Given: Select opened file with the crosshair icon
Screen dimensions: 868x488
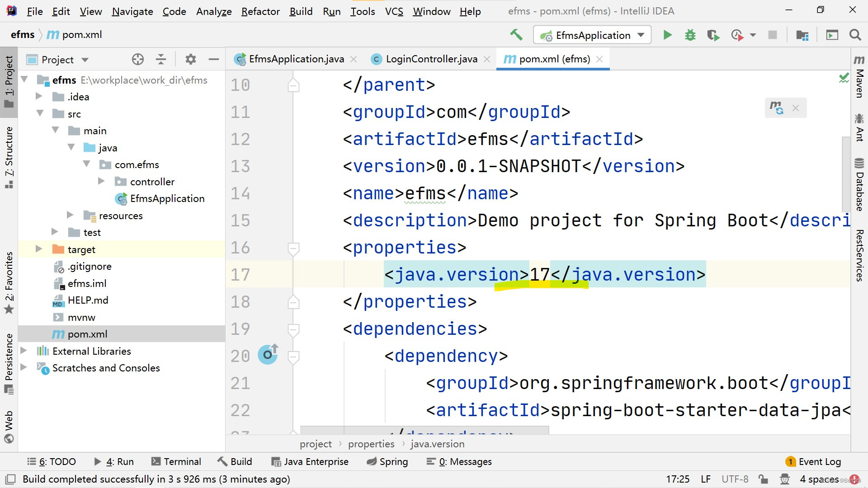Looking at the screenshot, I should 137,59.
